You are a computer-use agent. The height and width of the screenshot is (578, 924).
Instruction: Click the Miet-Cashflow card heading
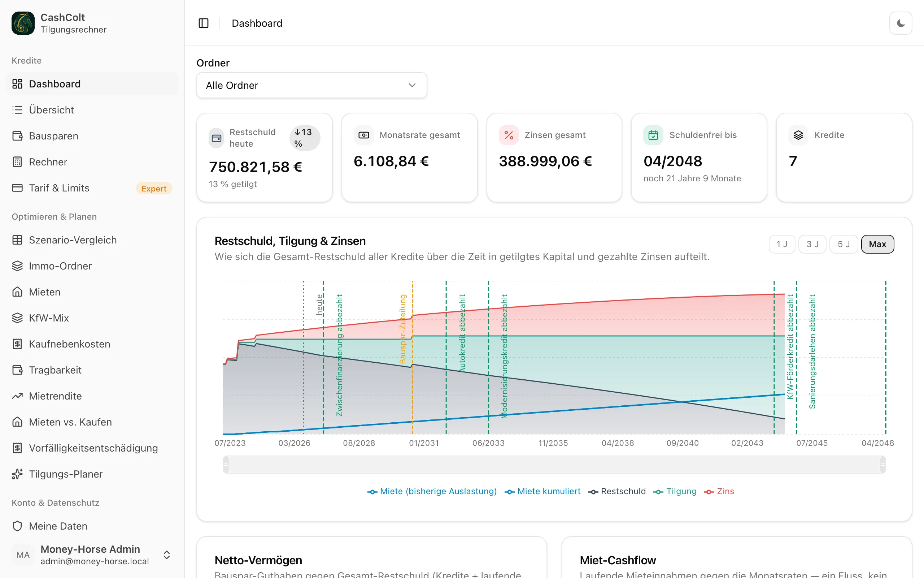pos(618,560)
